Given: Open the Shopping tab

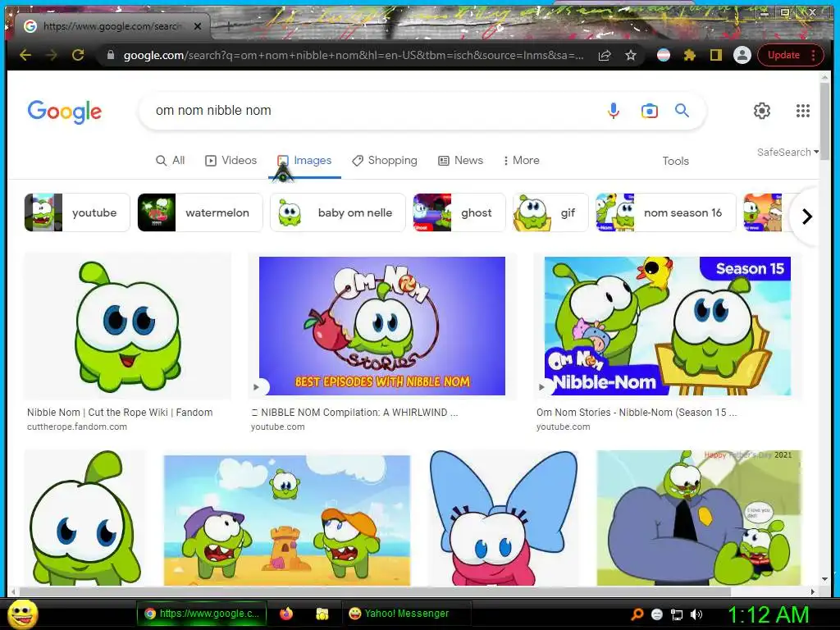Looking at the screenshot, I should [384, 160].
